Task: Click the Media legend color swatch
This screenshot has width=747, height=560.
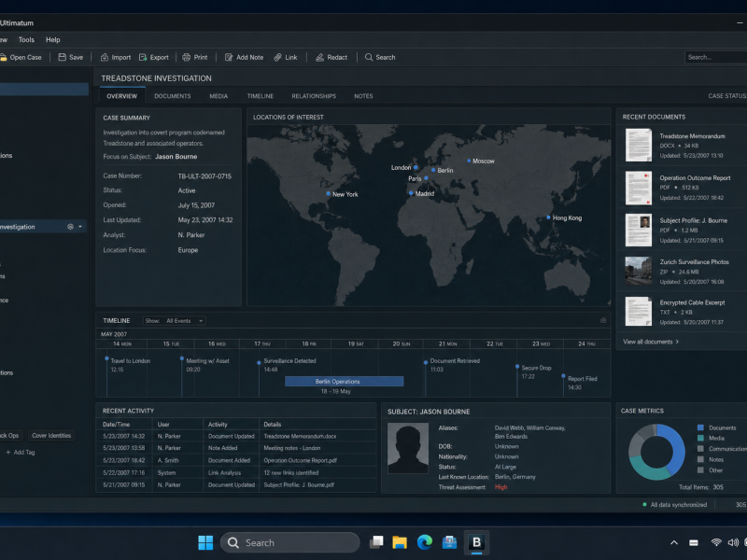Action: 700,438
